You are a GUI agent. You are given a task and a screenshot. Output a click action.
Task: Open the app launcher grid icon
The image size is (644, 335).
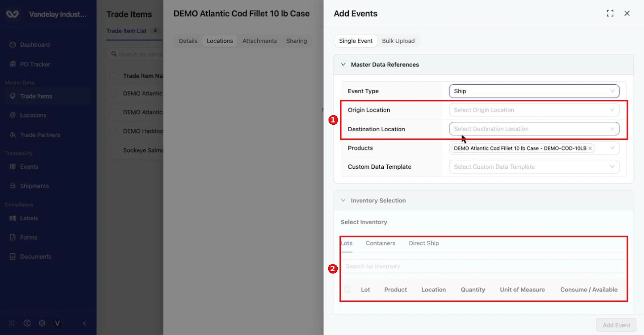pyautogui.click(x=12, y=323)
